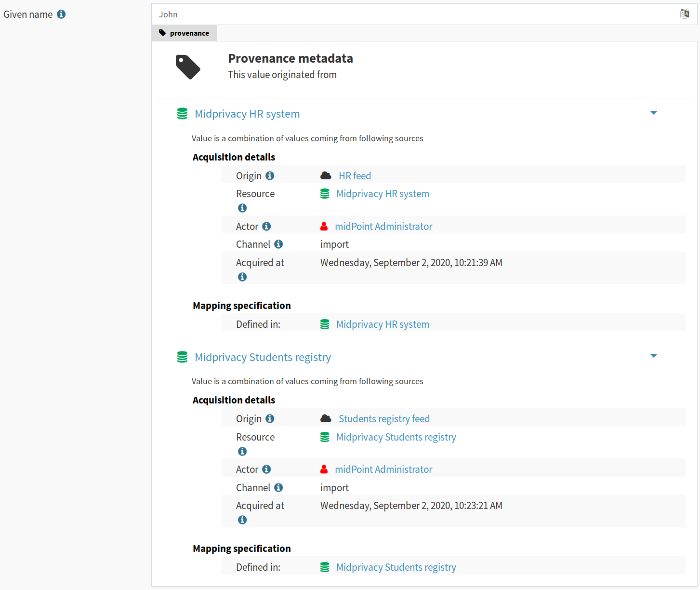The width and height of the screenshot is (700, 590).
Task: Open the HR feed link
Action: pyautogui.click(x=355, y=175)
